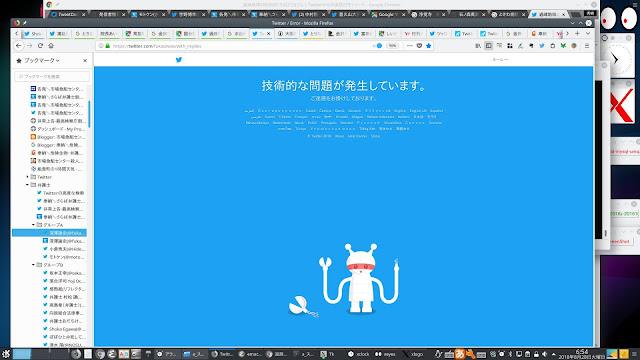640x360 pixels.
Task: Switch to the first Firefox tab Shoko
Action: click(33, 34)
